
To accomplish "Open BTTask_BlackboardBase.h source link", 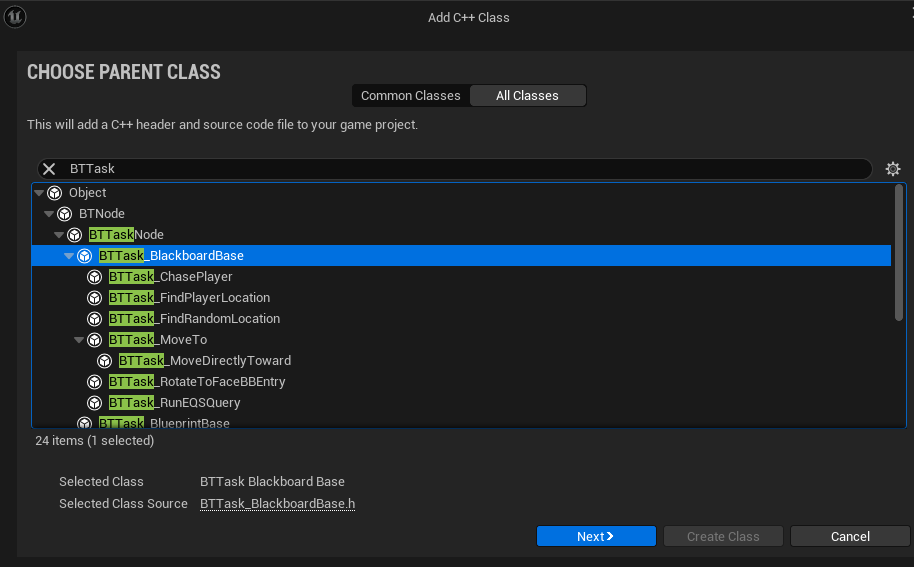I will [x=277, y=503].
